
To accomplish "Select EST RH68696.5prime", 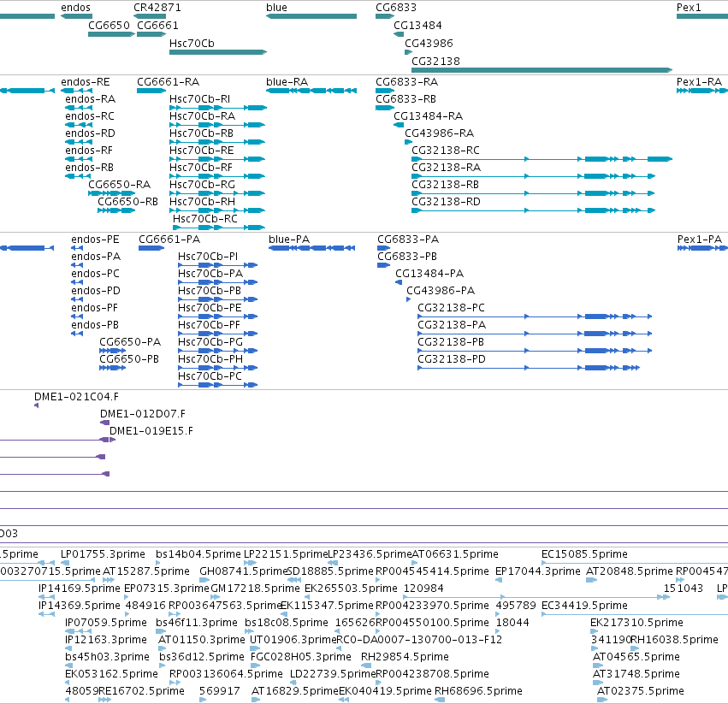I will (478, 691).
